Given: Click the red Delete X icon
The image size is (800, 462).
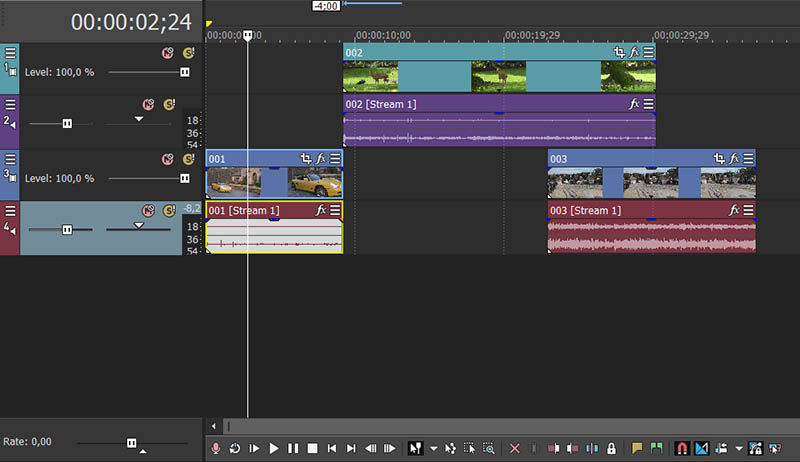Looking at the screenshot, I should (514, 448).
